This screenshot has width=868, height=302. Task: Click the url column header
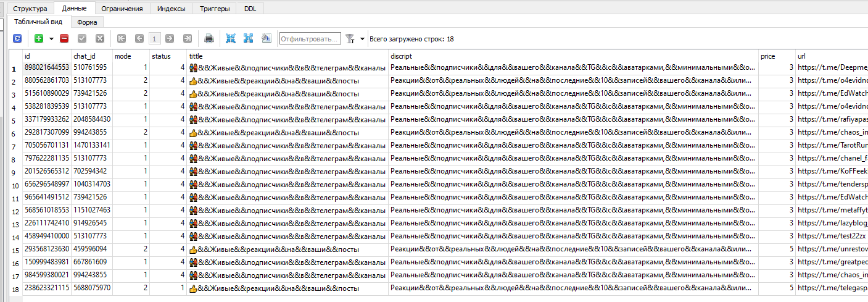pyautogui.click(x=832, y=56)
